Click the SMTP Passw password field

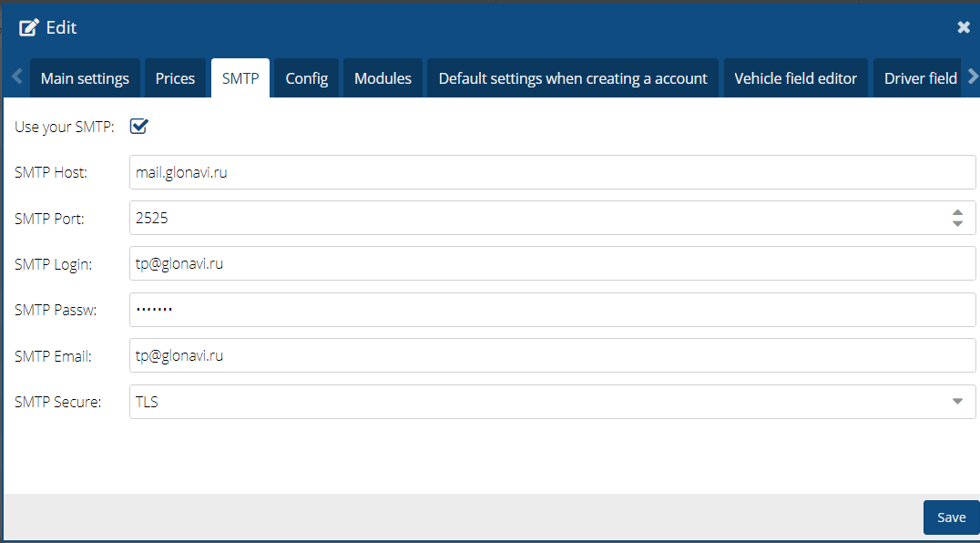point(552,310)
